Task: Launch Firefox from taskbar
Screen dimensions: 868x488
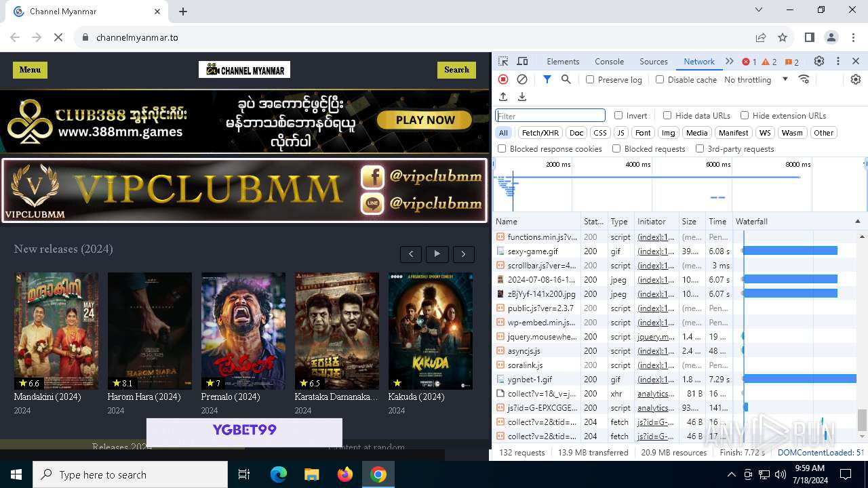Action: click(x=344, y=474)
